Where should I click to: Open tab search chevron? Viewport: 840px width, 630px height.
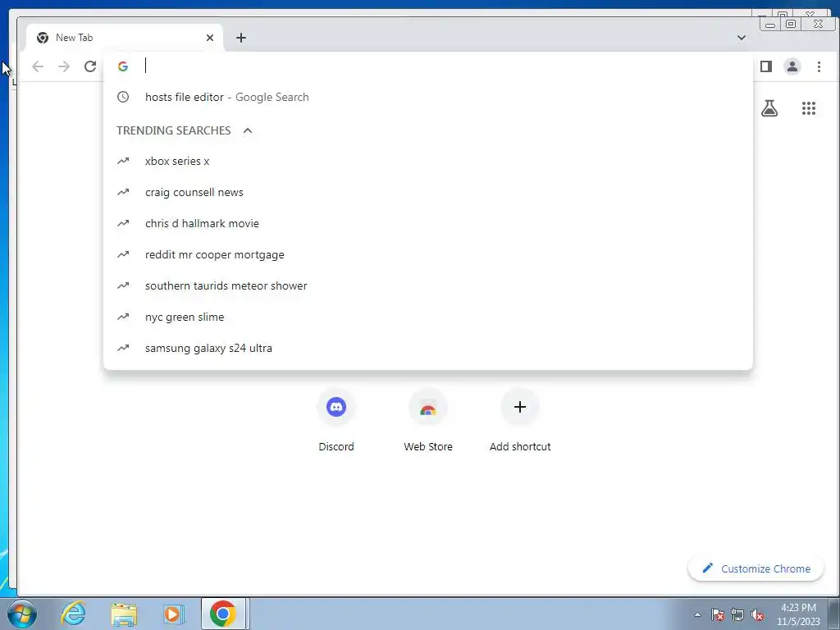[x=742, y=38]
